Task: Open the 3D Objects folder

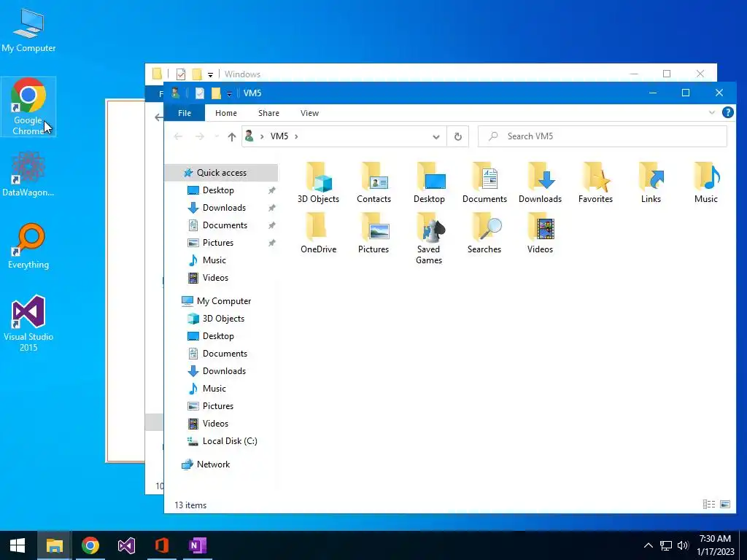Action: [318, 183]
